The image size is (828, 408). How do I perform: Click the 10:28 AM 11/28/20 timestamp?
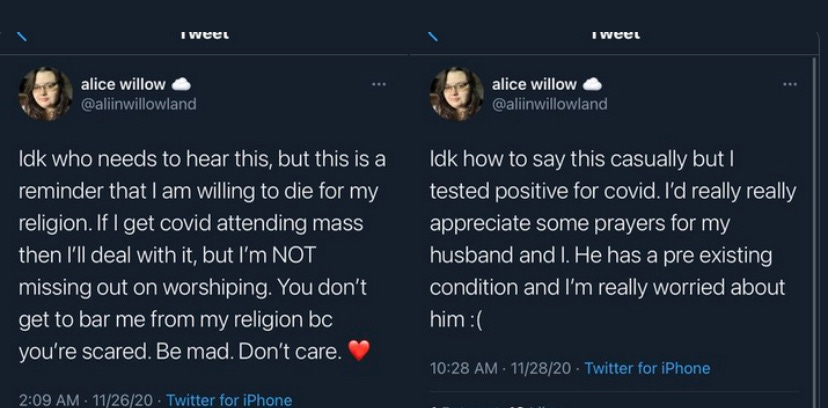tap(501, 368)
